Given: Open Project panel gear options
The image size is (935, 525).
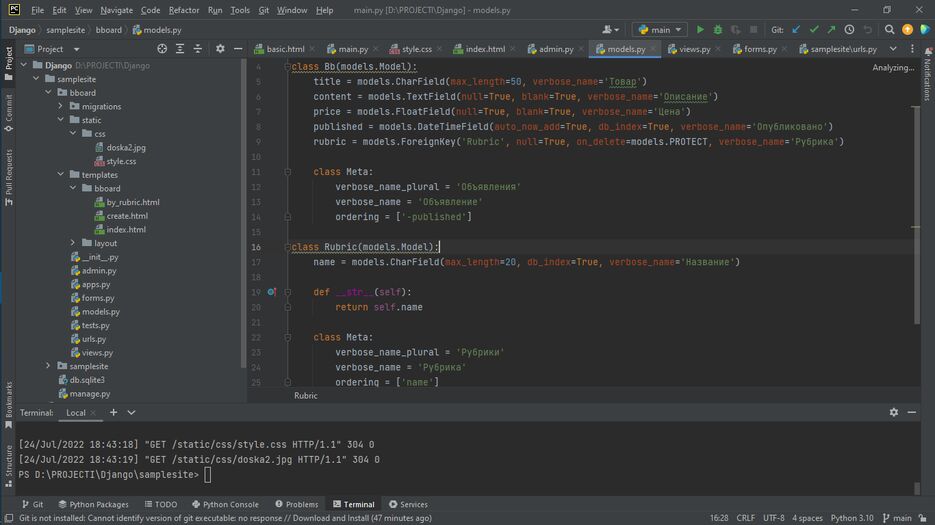Looking at the screenshot, I should [220, 49].
